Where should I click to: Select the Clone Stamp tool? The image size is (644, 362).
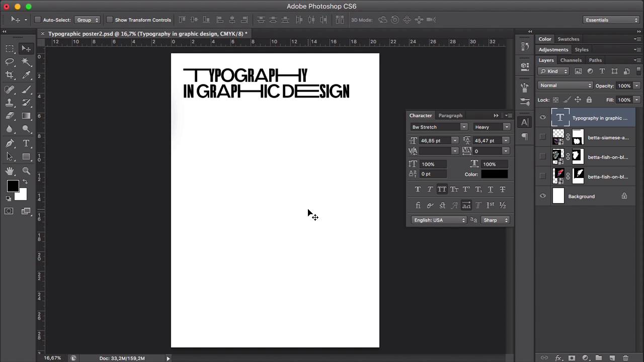pos(10,103)
